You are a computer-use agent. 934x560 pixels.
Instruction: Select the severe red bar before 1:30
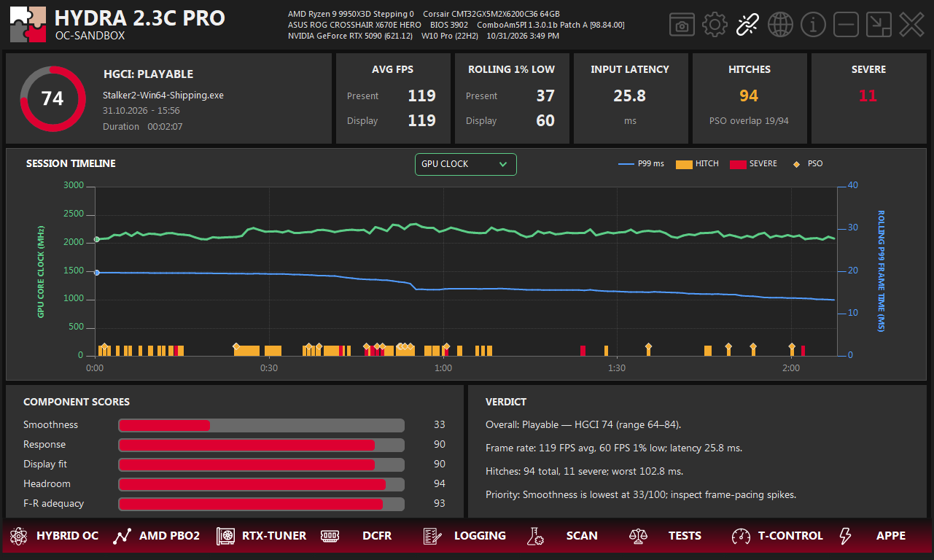coord(583,351)
